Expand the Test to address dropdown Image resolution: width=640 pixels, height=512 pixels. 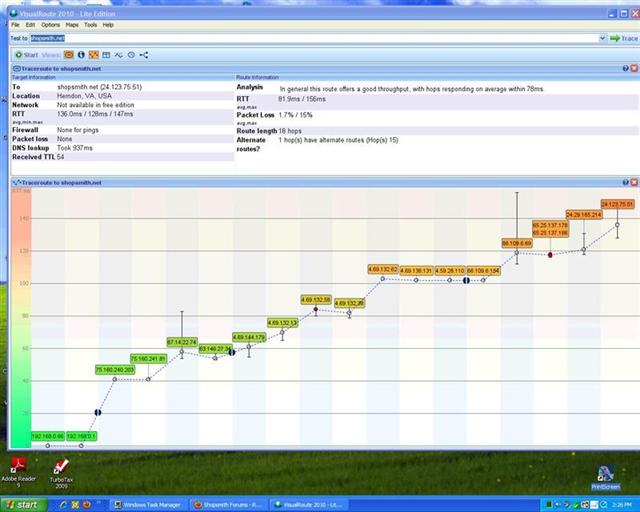[602, 38]
